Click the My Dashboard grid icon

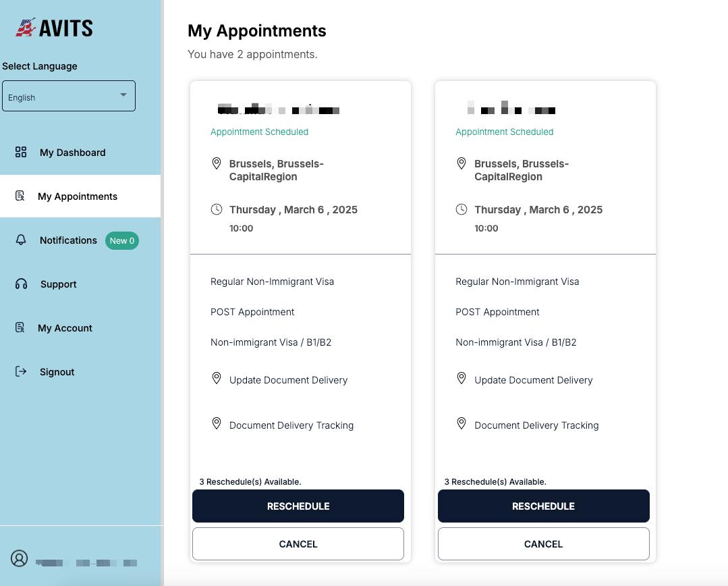(21, 152)
